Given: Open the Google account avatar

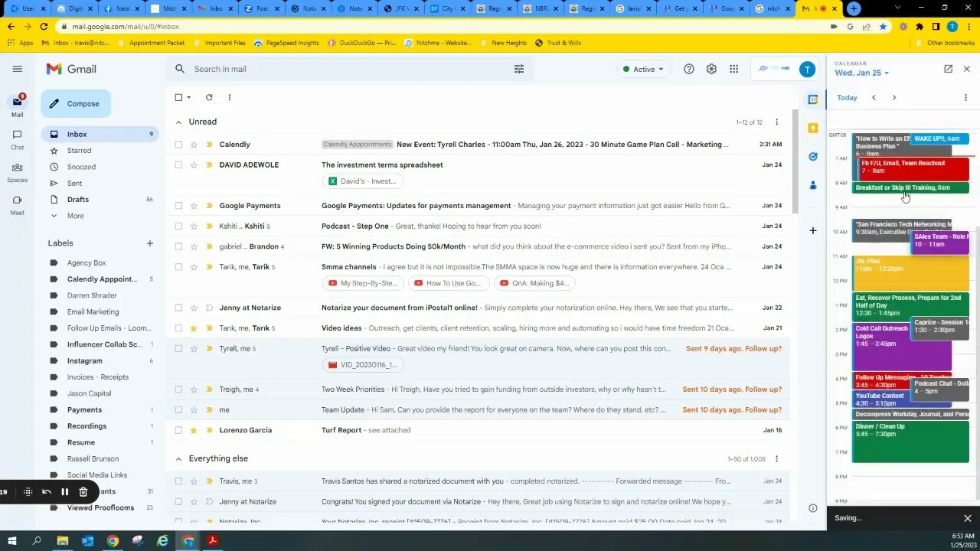Looking at the screenshot, I should [x=807, y=69].
